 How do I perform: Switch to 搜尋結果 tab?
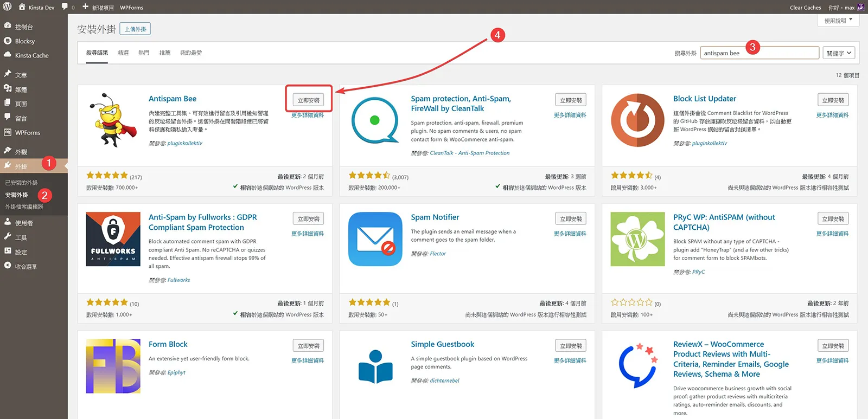point(97,53)
